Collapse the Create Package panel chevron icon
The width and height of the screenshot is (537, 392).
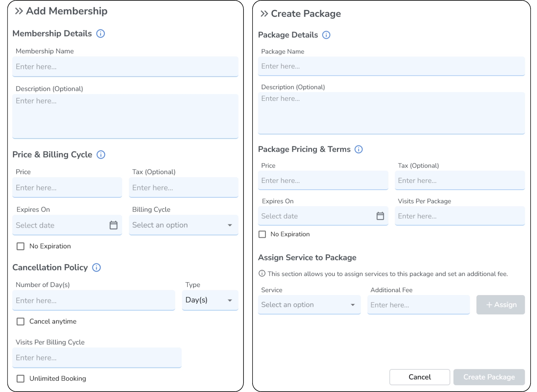[264, 14]
